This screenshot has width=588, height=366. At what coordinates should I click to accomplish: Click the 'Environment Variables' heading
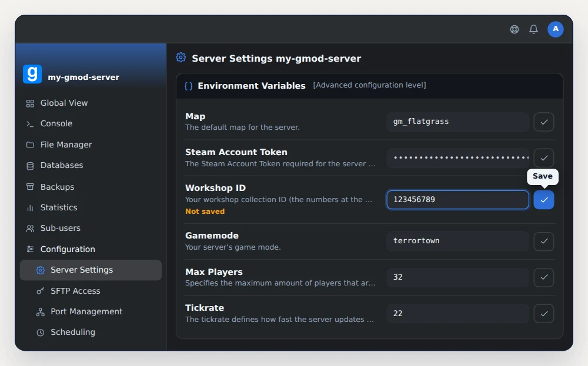251,86
